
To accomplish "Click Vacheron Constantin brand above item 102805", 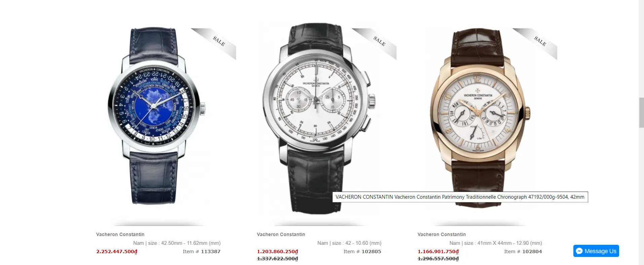I will [x=281, y=234].
